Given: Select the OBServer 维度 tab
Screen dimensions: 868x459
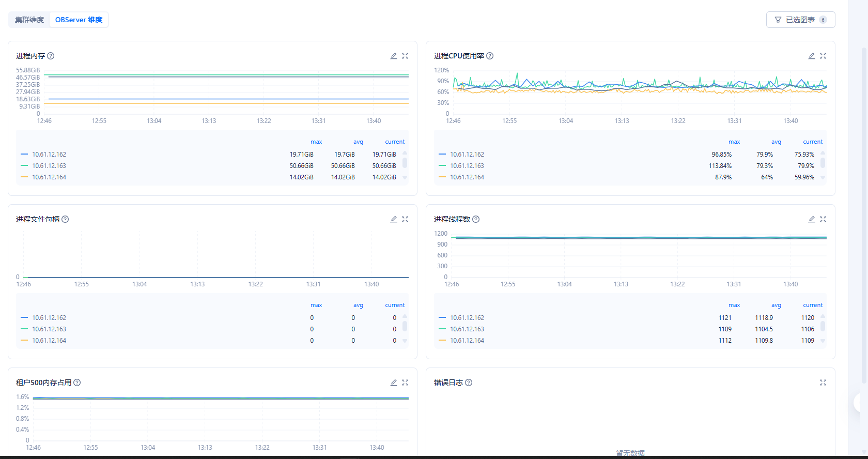Looking at the screenshot, I should click(79, 20).
